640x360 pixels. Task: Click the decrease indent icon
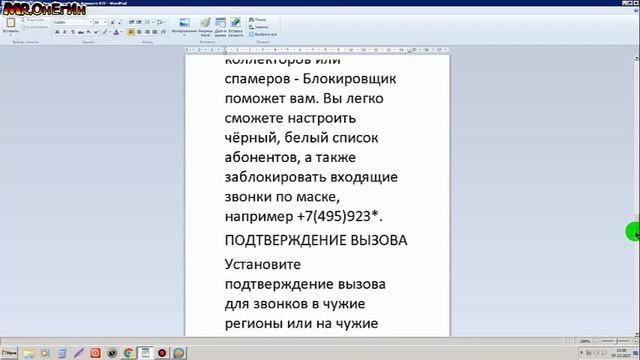click(x=131, y=22)
